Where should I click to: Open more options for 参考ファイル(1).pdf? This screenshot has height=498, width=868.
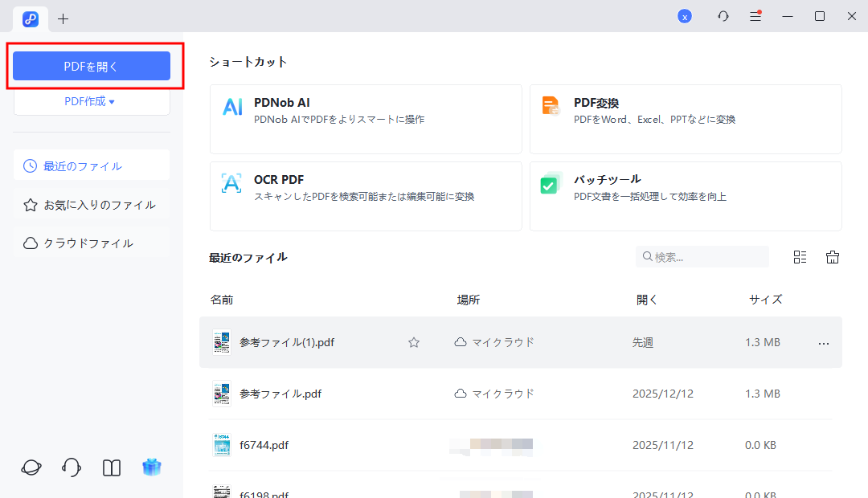tap(823, 343)
